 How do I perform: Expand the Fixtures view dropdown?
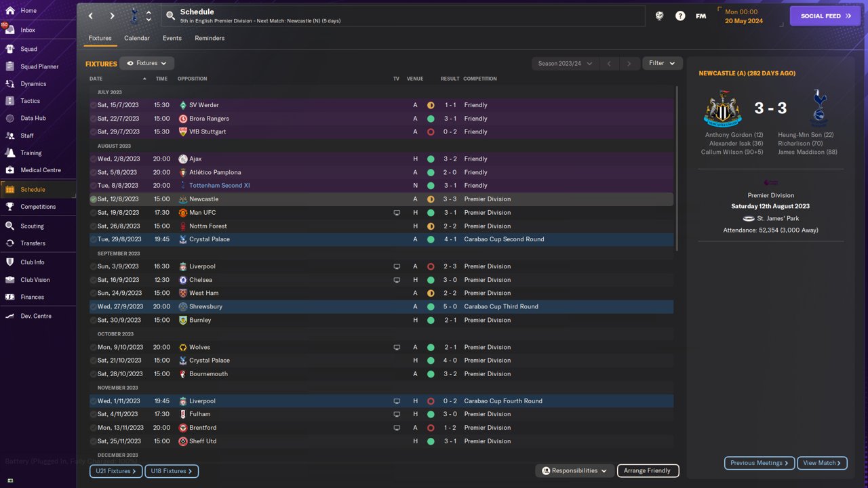[147, 63]
